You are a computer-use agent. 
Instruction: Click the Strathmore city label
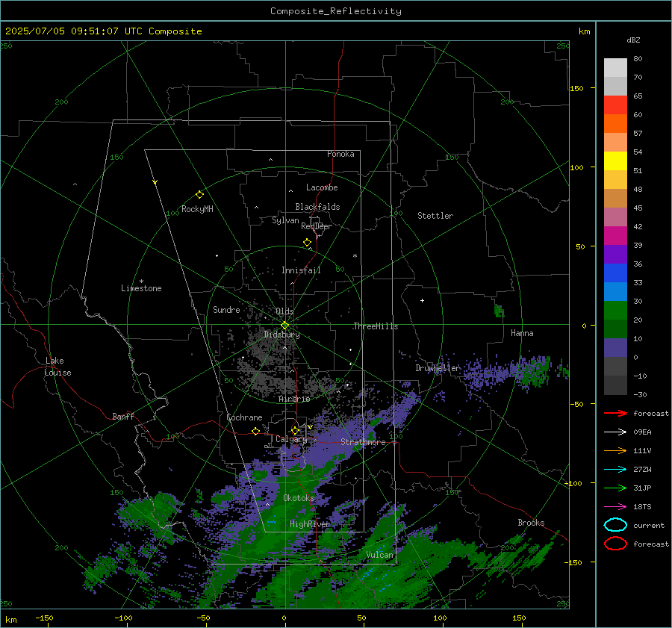(363, 442)
